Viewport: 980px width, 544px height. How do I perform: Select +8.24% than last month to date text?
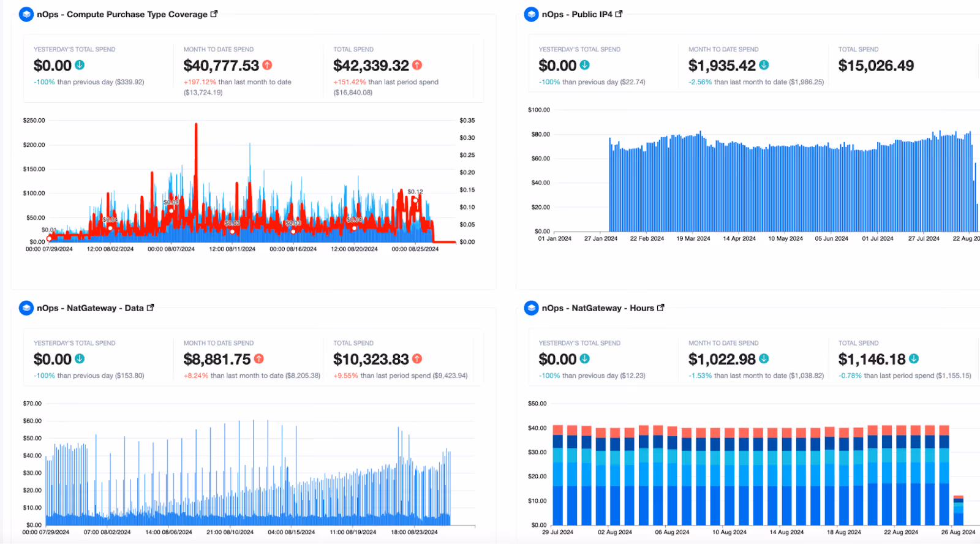252,376
